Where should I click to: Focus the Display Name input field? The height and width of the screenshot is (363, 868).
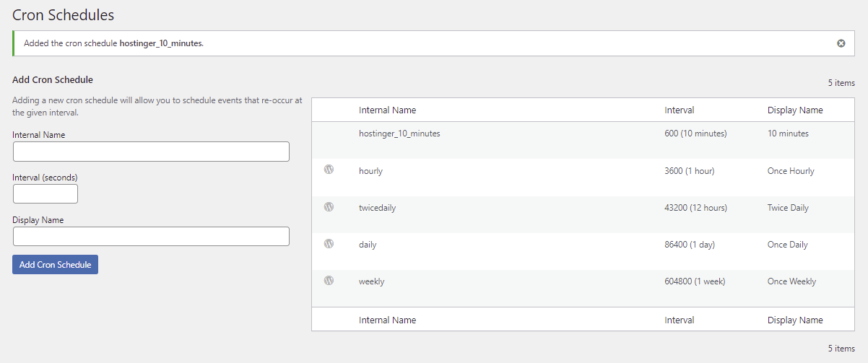tap(151, 237)
